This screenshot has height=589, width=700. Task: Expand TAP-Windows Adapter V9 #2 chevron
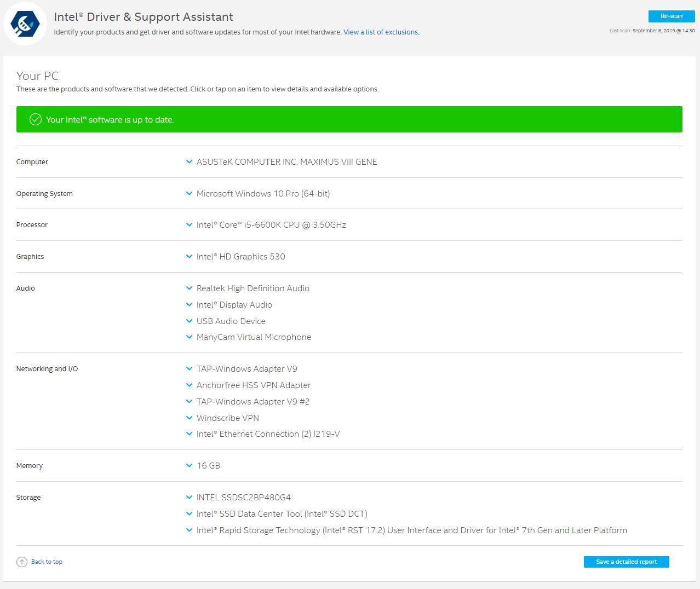pyautogui.click(x=189, y=402)
